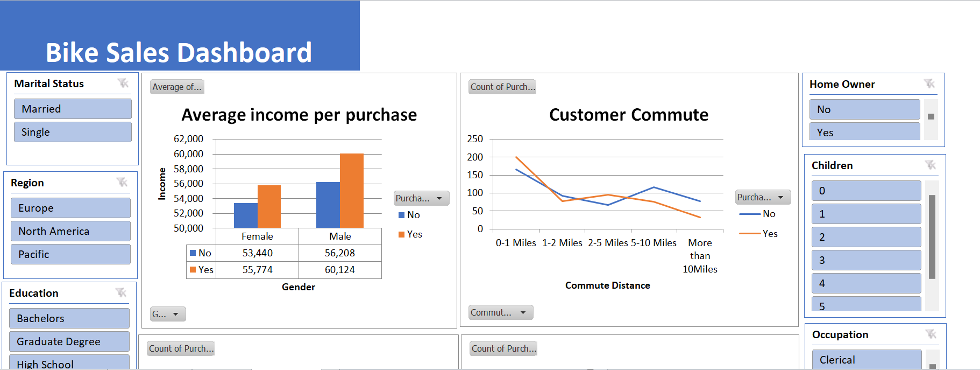Click the orange Male Yes income bar
The image size is (980, 370).
click(352, 191)
